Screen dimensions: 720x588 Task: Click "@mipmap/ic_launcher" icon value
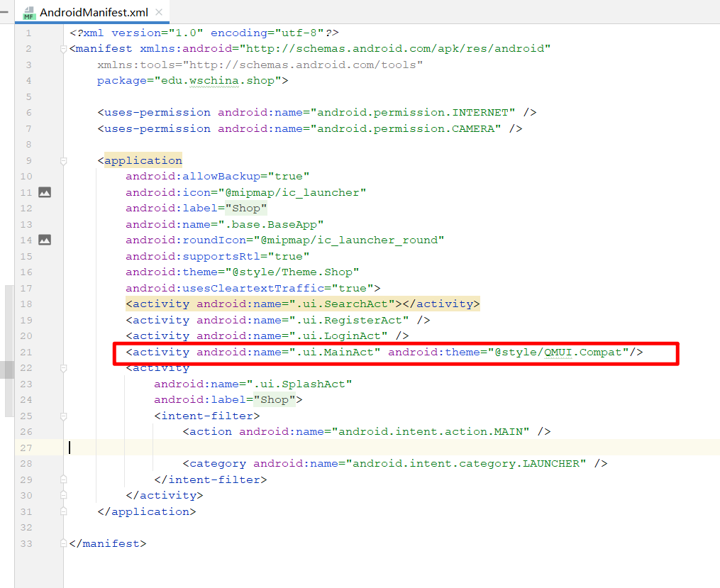click(x=292, y=193)
